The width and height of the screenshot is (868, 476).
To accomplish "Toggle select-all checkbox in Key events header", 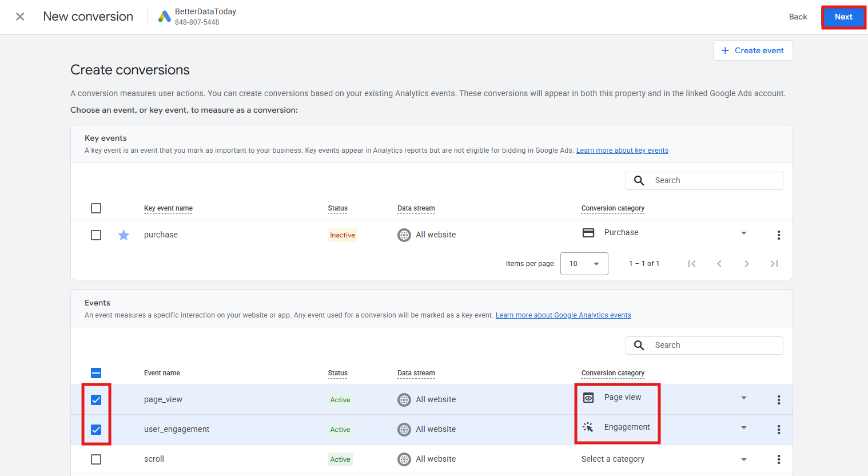I will coord(96,208).
